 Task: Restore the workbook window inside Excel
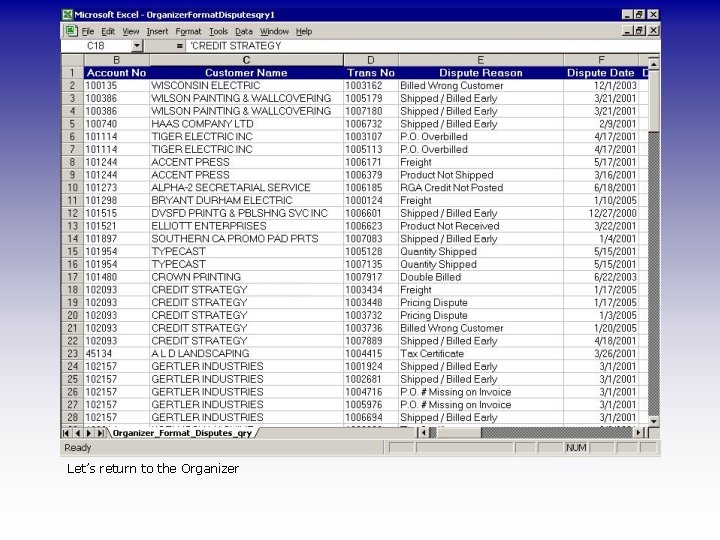[x=639, y=31]
